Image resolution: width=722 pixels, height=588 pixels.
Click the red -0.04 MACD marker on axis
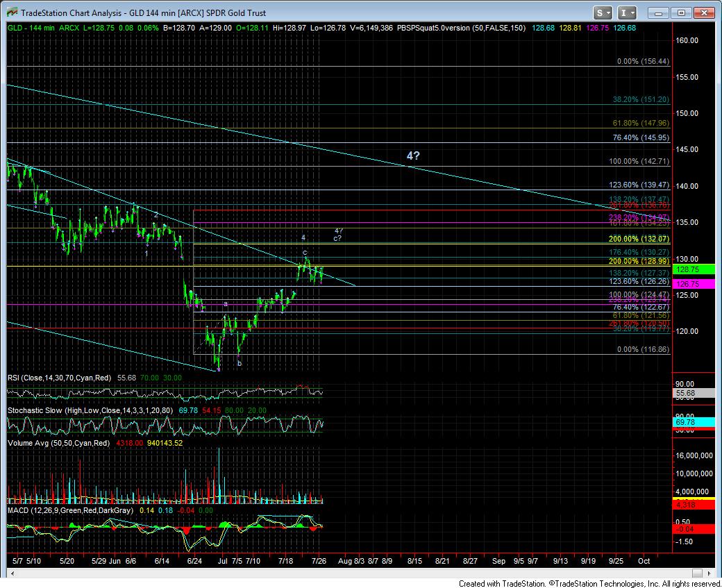[694, 529]
